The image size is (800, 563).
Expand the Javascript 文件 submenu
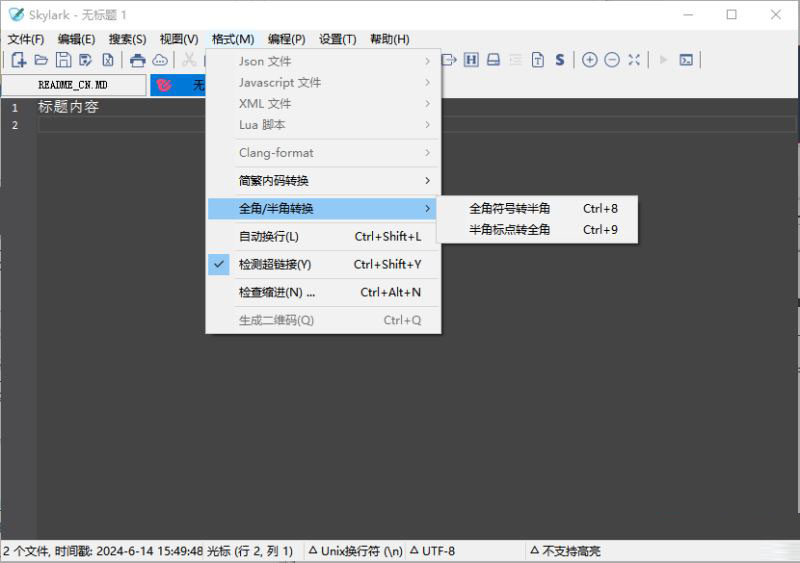(x=323, y=83)
